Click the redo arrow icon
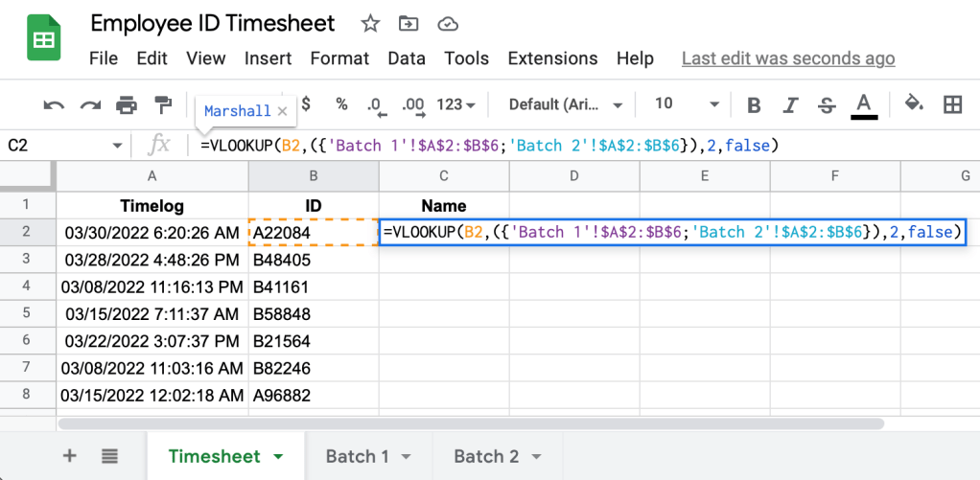Screen dimensions: 980x480 (90, 104)
